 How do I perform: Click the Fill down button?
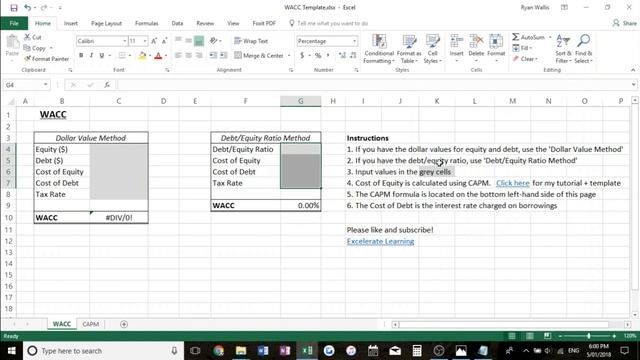pos(522,48)
